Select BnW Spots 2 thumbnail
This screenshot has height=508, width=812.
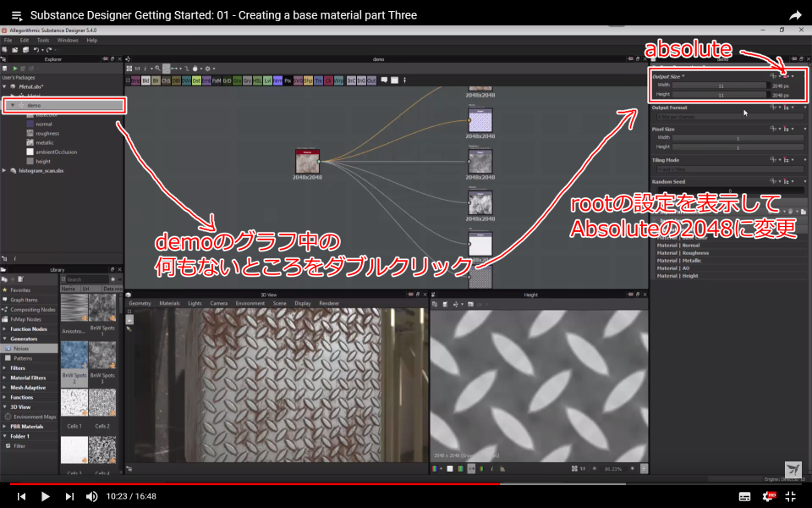coord(74,355)
